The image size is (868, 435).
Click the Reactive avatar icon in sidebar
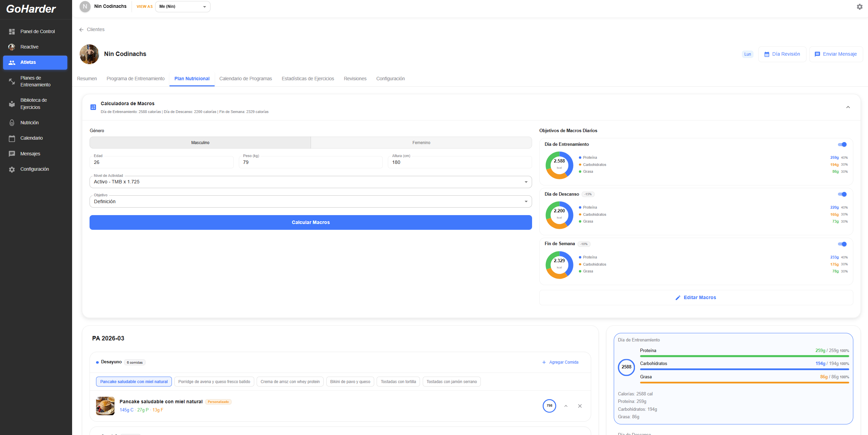coord(12,47)
